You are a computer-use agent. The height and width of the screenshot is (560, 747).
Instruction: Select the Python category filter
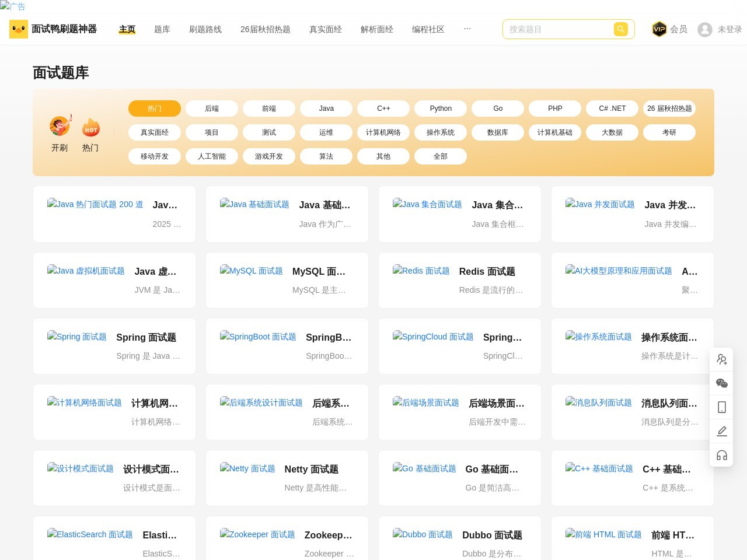coord(441,108)
